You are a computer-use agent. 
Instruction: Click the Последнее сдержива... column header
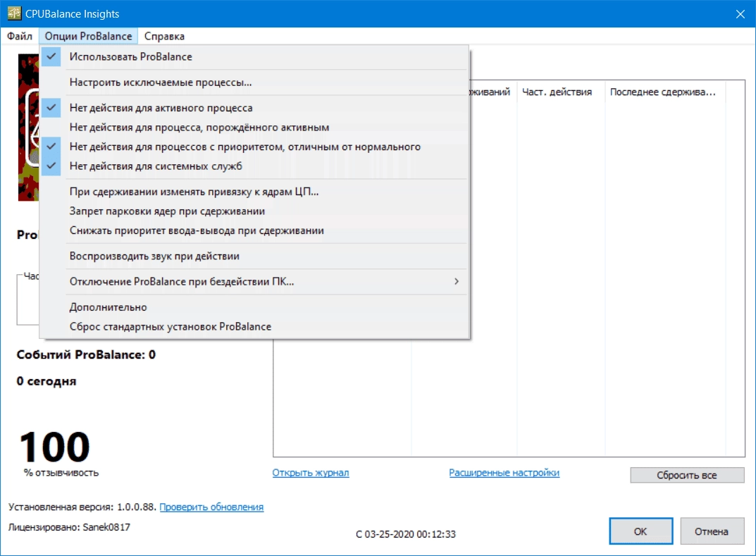point(665,92)
